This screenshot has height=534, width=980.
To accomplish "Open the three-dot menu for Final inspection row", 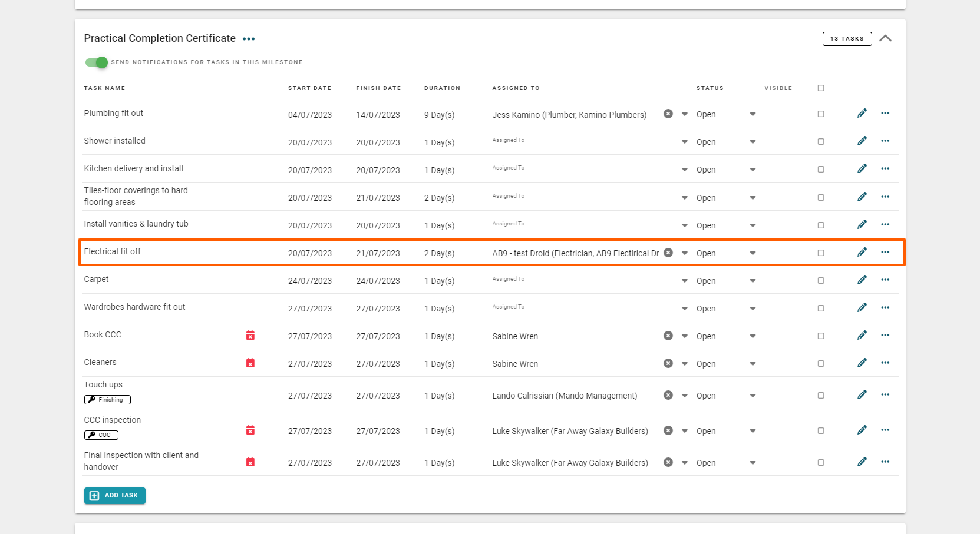I will (885, 462).
